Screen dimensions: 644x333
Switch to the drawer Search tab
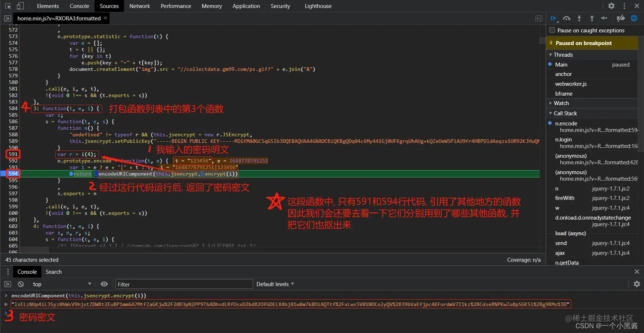(54, 272)
